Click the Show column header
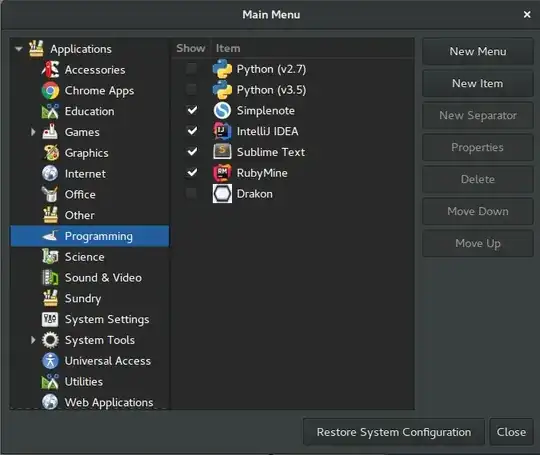The width and height of the screenshot is (540, 455). tap(190, 48)
